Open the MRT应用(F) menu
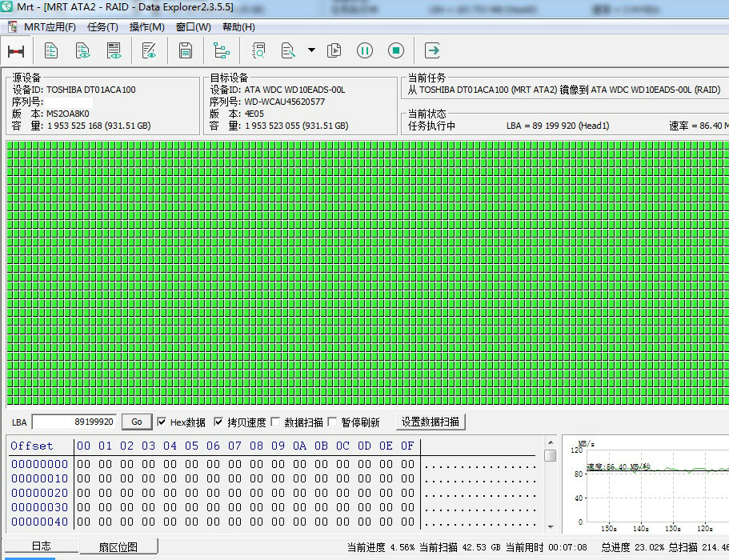Viewport: 729px width, 560px height. [50, 27]
